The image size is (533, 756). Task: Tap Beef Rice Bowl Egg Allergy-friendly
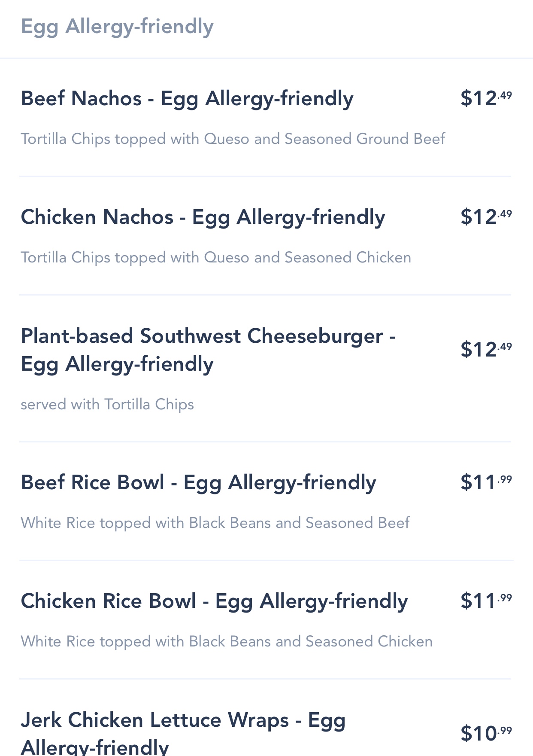(x=198, y=482)
